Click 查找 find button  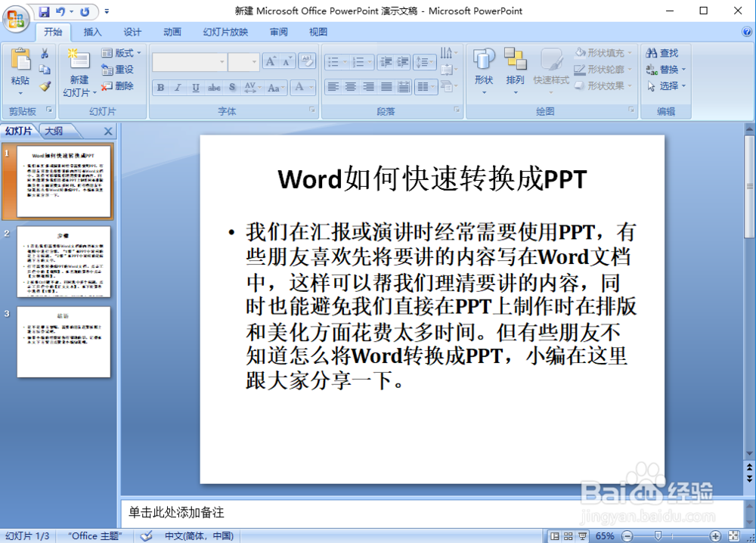662,53
